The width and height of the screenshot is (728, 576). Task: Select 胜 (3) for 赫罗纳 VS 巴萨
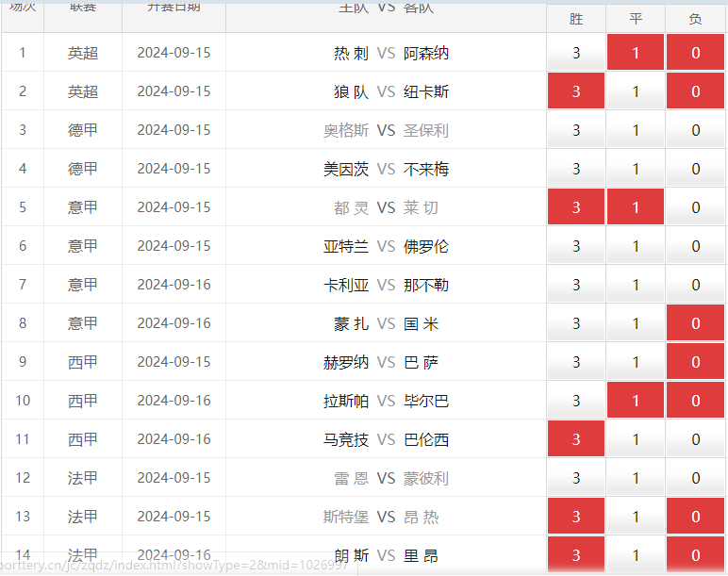576,362
